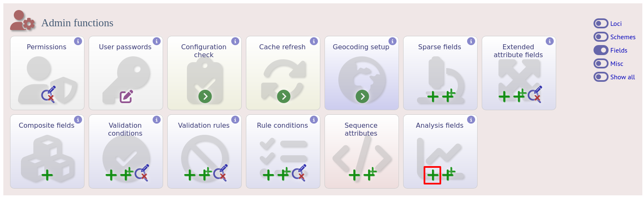644x197 pixels.
Task: Launch Geocoding setup green arrow
Action: coord(362,96)
